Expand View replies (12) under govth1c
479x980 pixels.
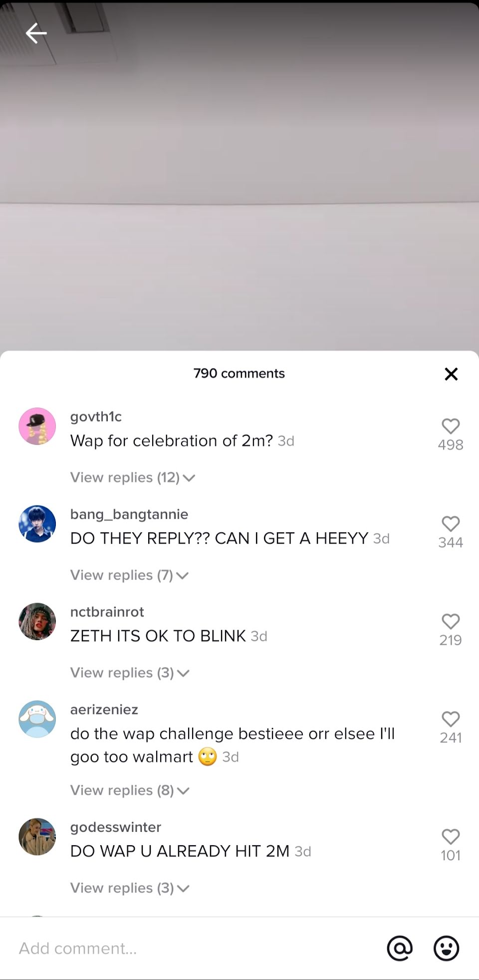133,478
